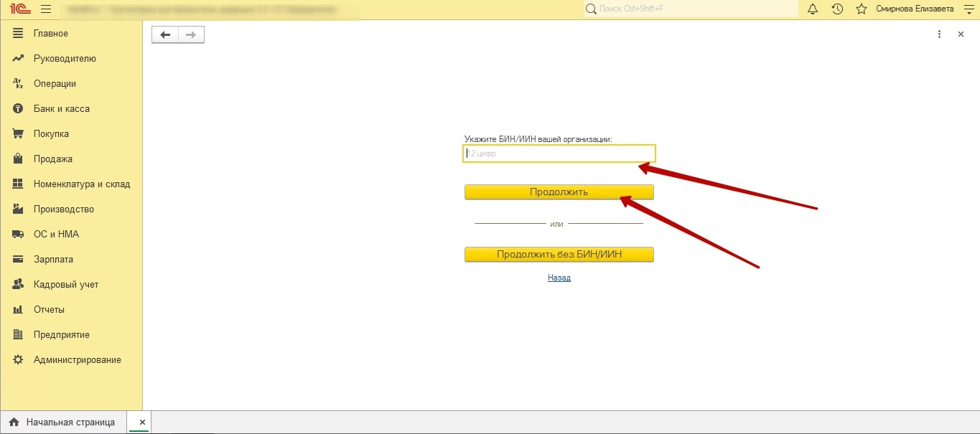The width and height of the screenshot is (980, 434).
Task: Click Продолжить без БИН/ИИН button
Action: pyautogui.click(x=559, y=255)
